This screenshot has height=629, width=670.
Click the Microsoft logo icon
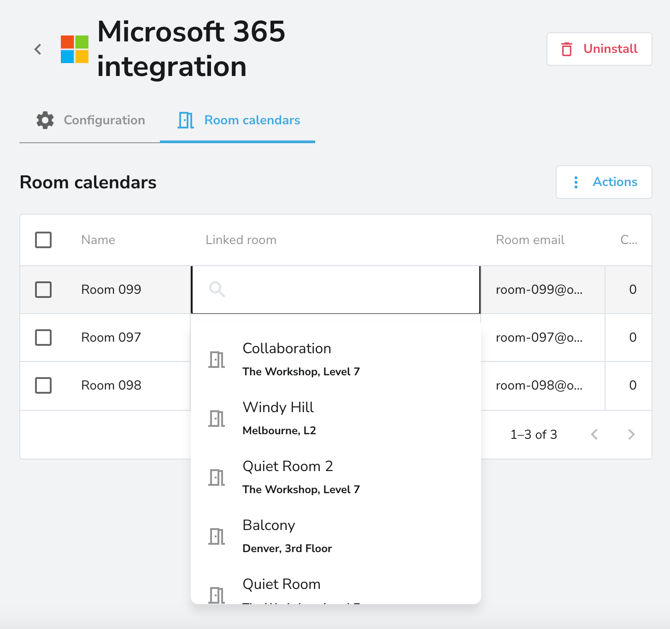click(x=74, y=49)
